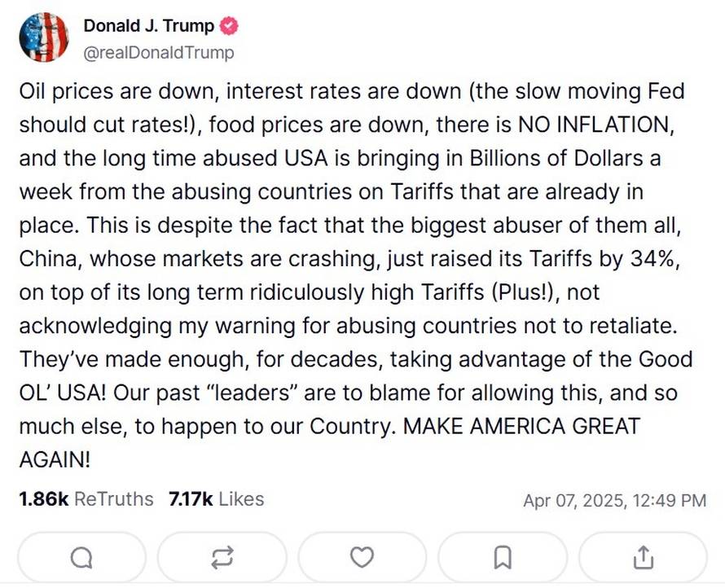Click the bookmark icon to save the post

point(503,558)
